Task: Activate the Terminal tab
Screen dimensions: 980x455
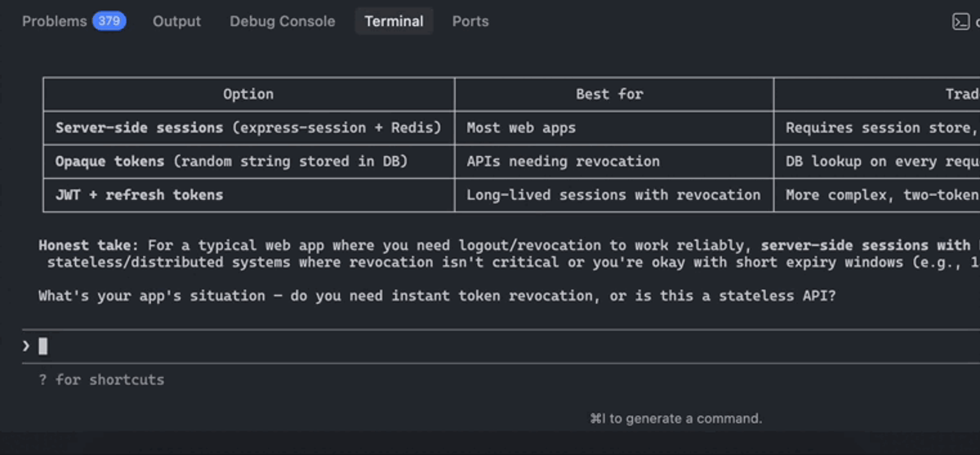Action: [394, 21]
